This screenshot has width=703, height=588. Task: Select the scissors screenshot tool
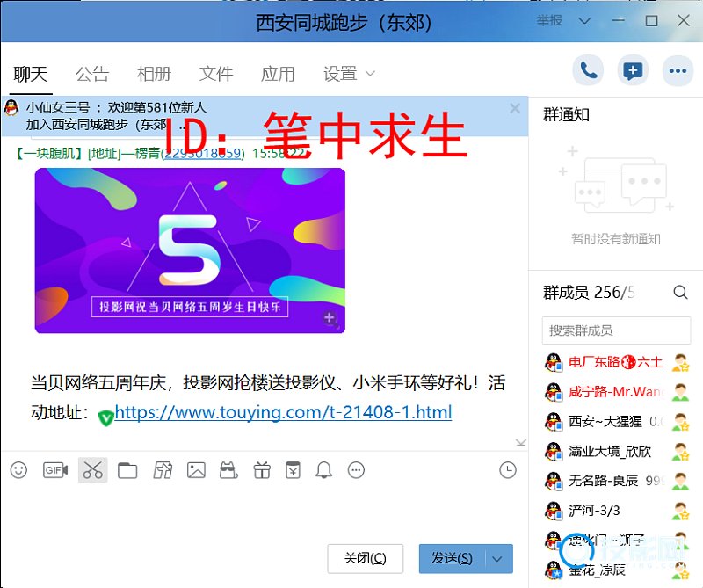[x=93, y=470]
